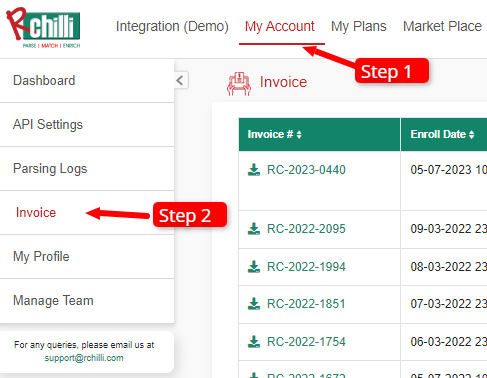Open Parsing Logs in the sidebar
This screenshot has width=487, height=378.
pyautogui.click(x=87, y=169)
